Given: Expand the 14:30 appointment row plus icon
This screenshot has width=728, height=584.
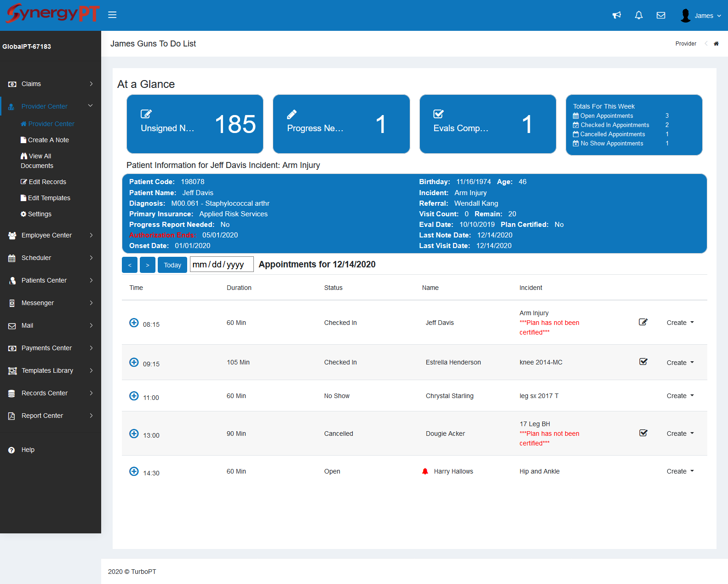Looking at the screenshot, I should pos(134,471).
